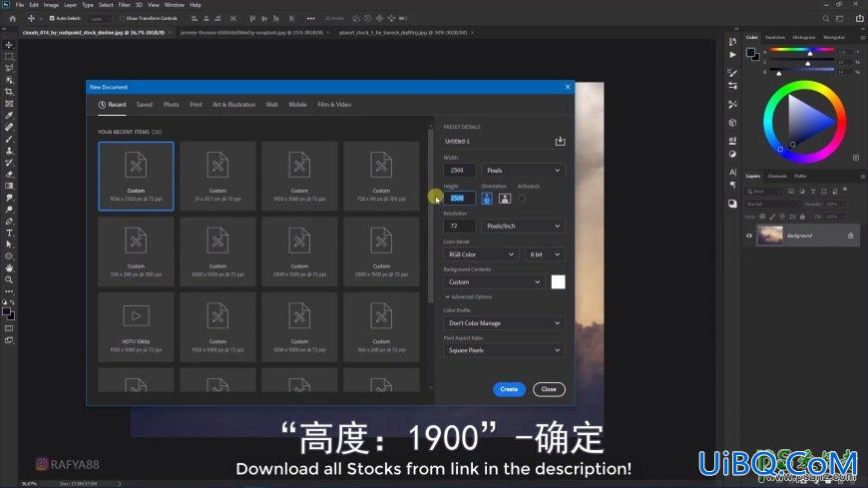The width and height of the screenshot is (868, 488).
Task: Click the foreground color swatch in toolbar
Action: pyautogui.click(x=6, y=311)
